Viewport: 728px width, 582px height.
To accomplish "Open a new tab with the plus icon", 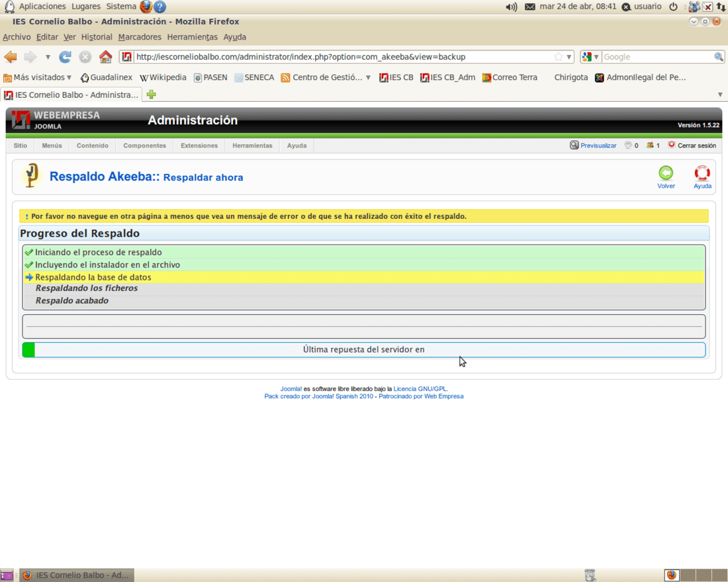I will coord(152,95).
